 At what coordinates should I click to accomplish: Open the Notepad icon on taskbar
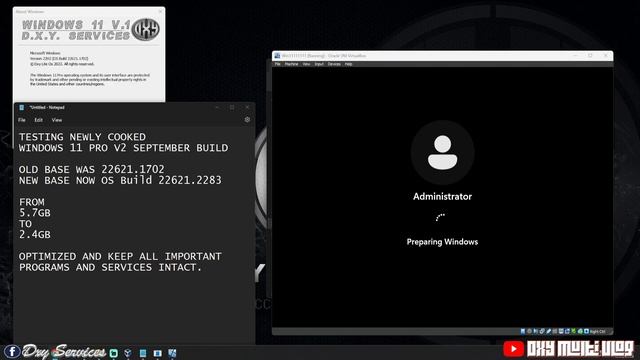click(x=143, y=353)
